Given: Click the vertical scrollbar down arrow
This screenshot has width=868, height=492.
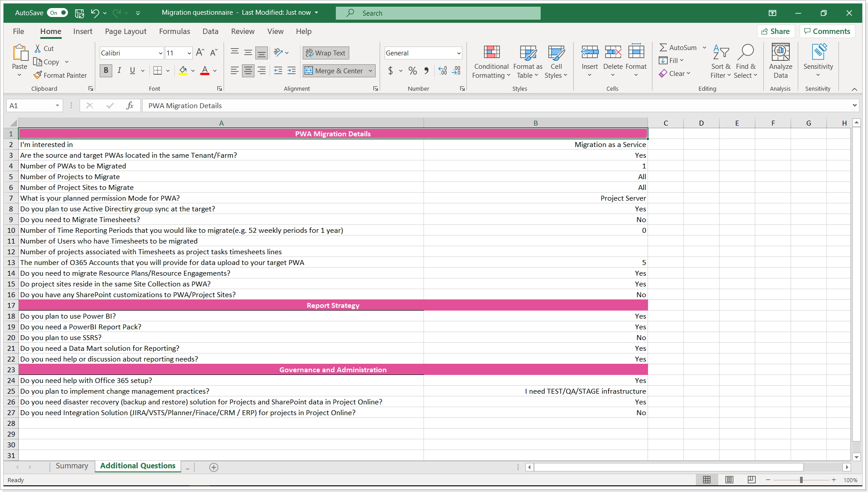Looking at the screenshot, I should tap(856, 457).
